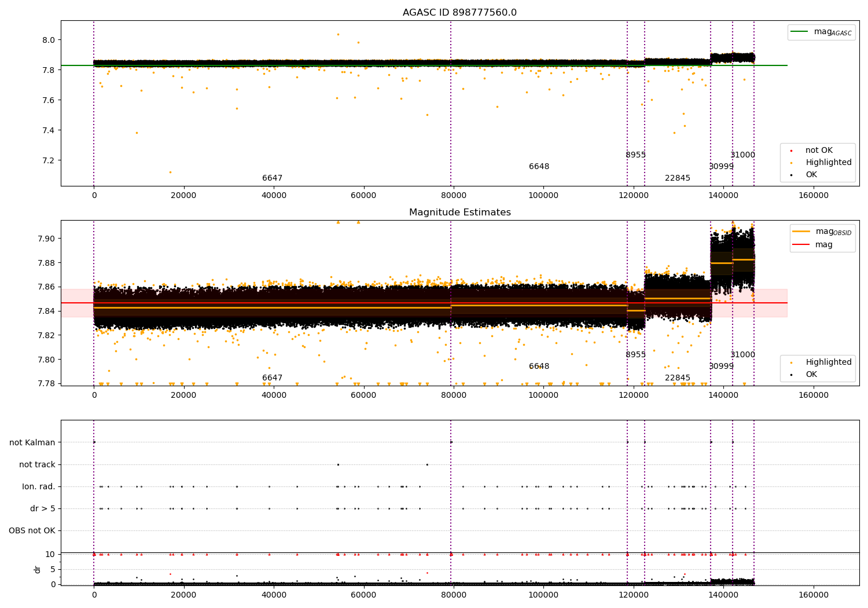Click the 5 tick on the dr axis
The image size is (868, 608).
pos(53,569)
